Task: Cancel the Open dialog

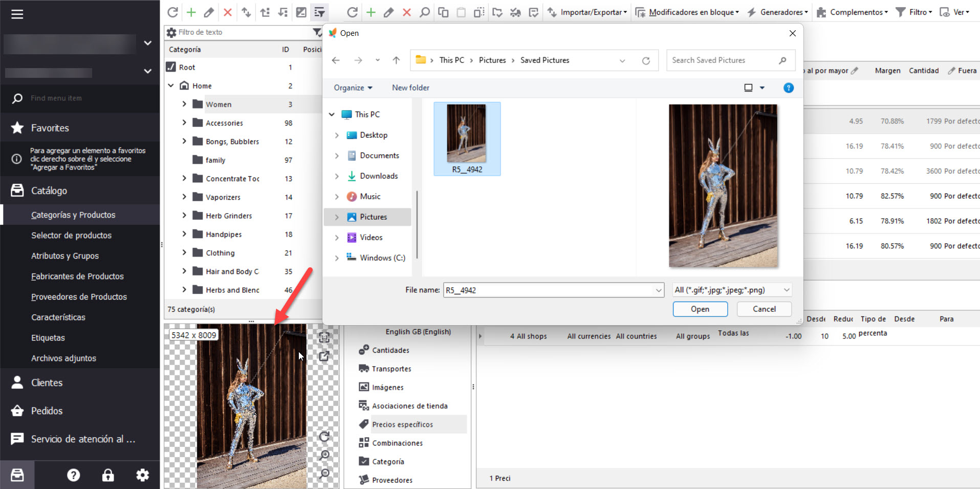Action: click(x=764, y=309)
